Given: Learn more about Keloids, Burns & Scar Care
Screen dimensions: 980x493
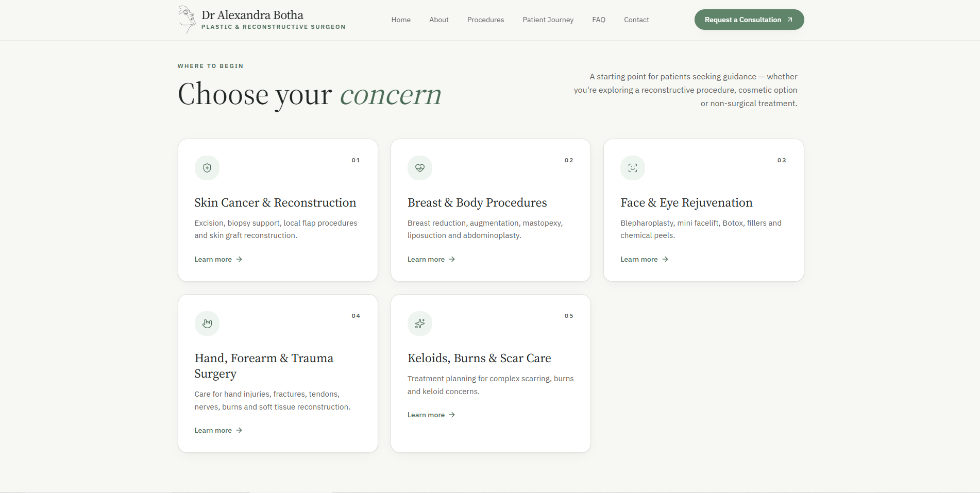Looking at the screenshot, I should pos(431,415).
